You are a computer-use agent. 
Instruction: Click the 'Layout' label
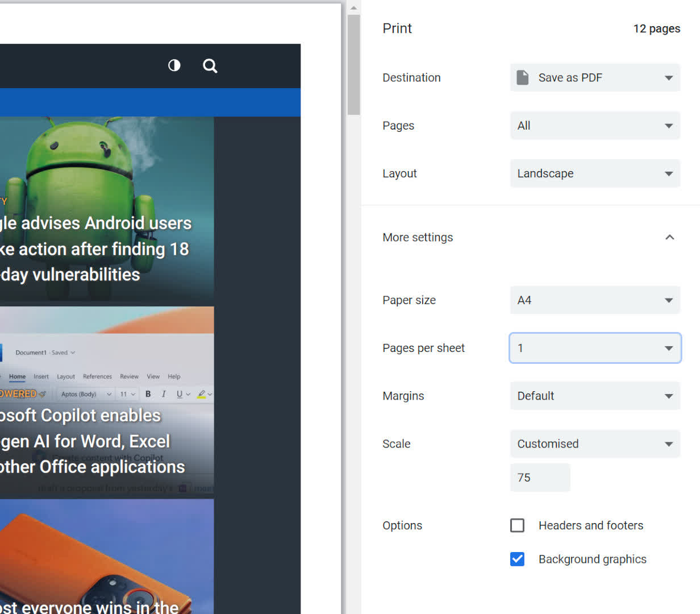pos(399,173)
